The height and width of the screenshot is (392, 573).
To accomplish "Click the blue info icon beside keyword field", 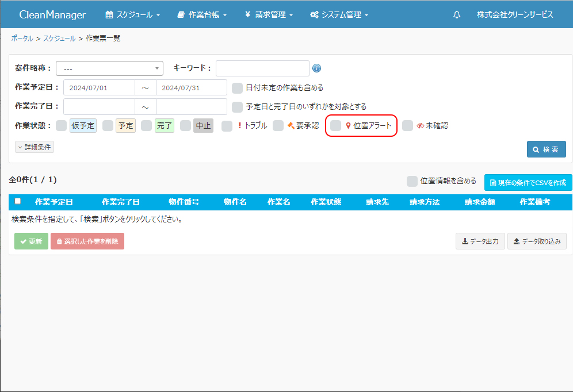I will pos(316,68).
